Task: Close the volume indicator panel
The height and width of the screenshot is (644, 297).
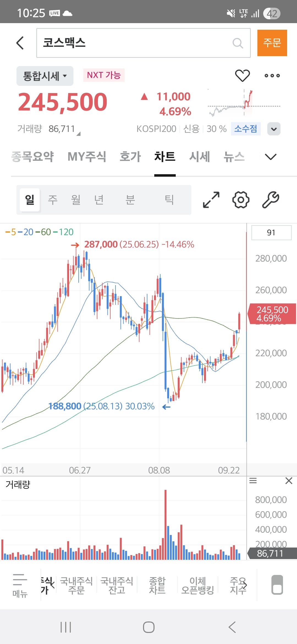Action: coord(289,481)
